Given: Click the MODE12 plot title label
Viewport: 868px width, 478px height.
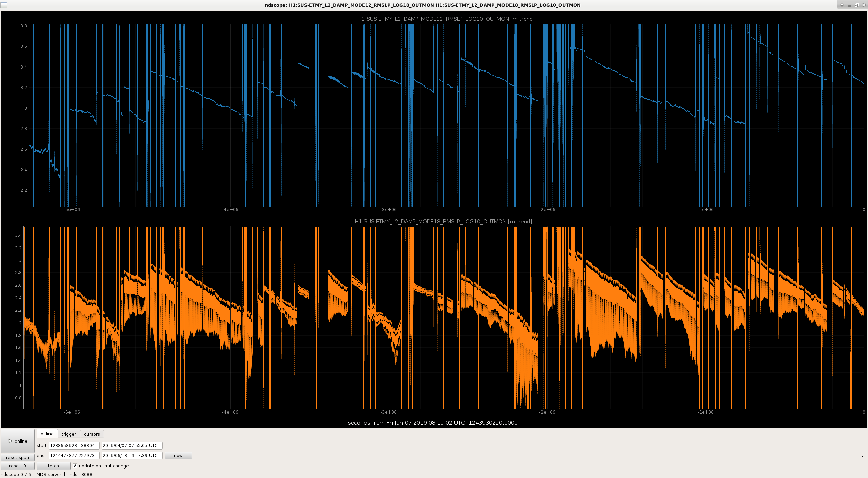Looking at the screenshot, I should pos(446,19).
